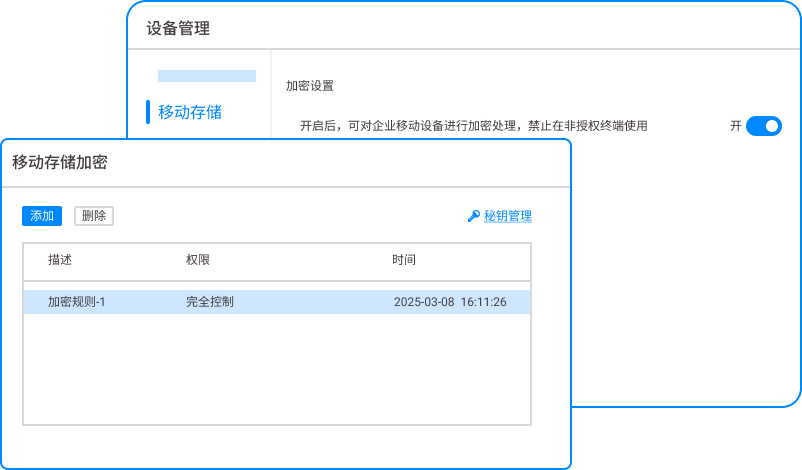Screen dimensions: 802x470
Task: Click the key icon beside 秘钥管理
Action: point(474,216)
